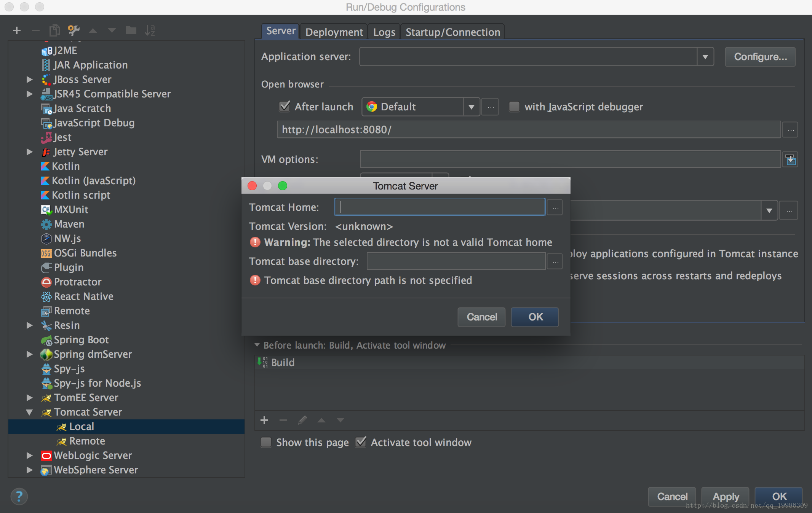Viewport: 812px width, 513px height.
Task: Open the Application server dropdown
Action: click(x=705, y=57)
